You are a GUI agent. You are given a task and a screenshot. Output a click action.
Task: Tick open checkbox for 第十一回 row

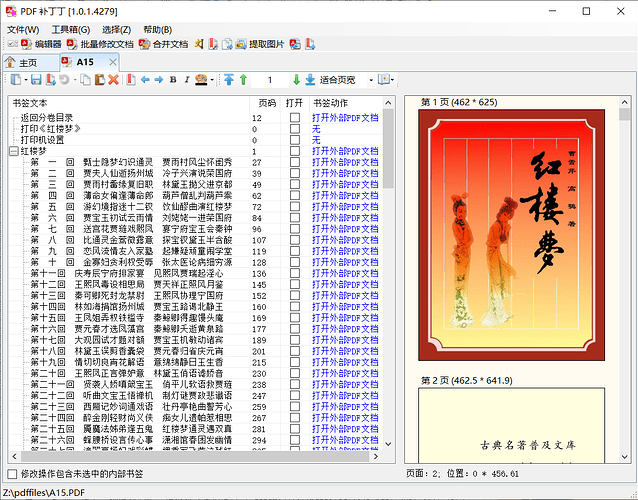[295, 273]
